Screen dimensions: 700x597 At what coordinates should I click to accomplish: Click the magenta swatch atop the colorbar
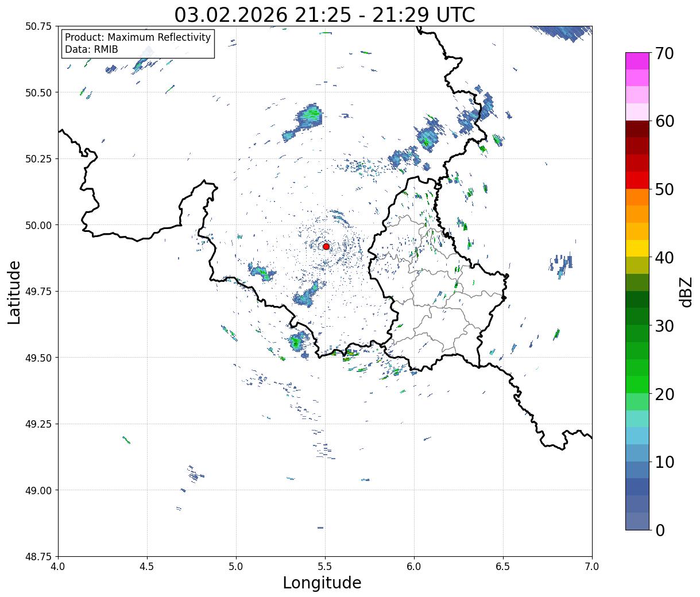637,61
